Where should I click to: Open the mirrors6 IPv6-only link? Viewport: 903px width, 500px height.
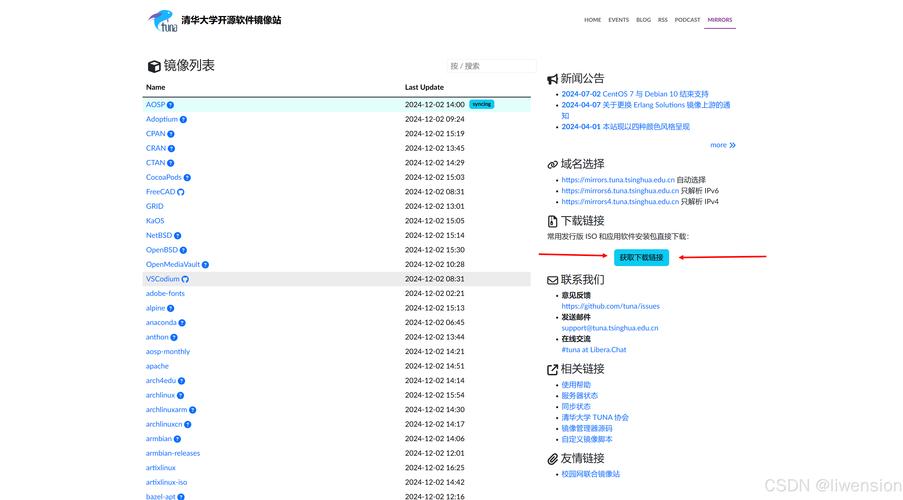coord(620,191)
